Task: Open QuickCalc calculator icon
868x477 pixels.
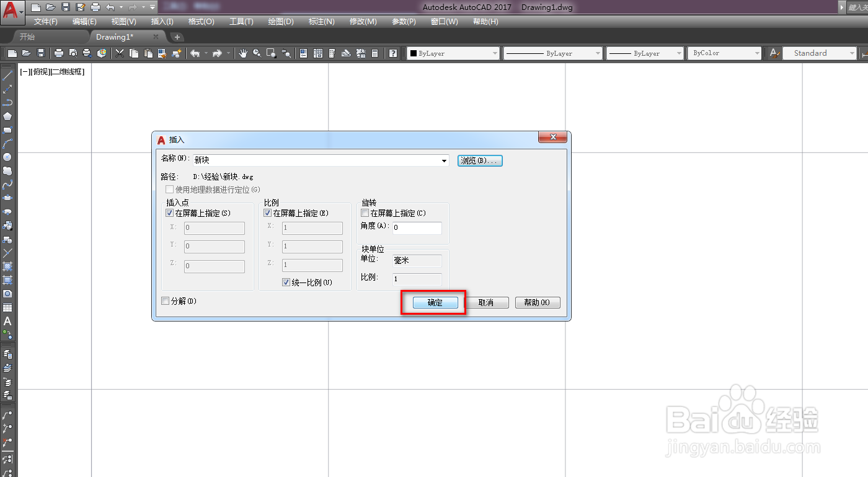Action: pyautogui.click(x=374, y=53)
